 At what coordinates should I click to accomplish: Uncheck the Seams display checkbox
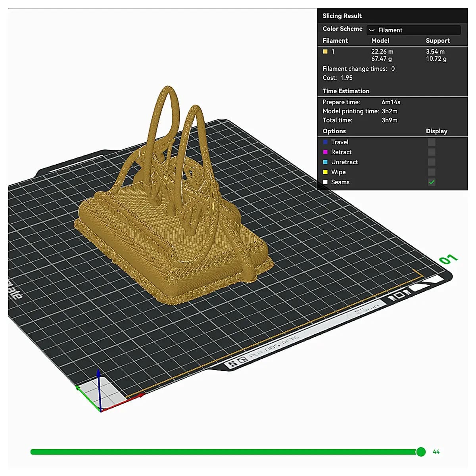pyautogui.click(x=432, y=182)
